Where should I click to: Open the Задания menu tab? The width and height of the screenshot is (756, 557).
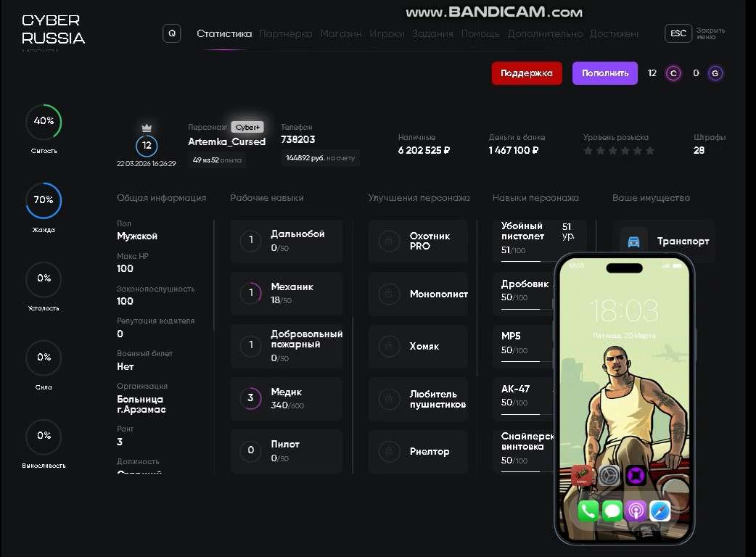(x=432, y=34)
